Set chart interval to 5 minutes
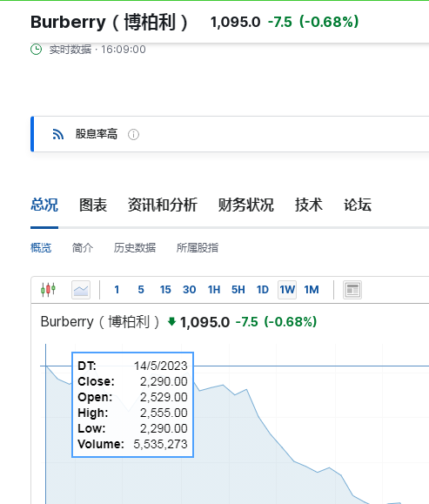The height and width of the screenshot is (504, 429). tap(141, 290)
